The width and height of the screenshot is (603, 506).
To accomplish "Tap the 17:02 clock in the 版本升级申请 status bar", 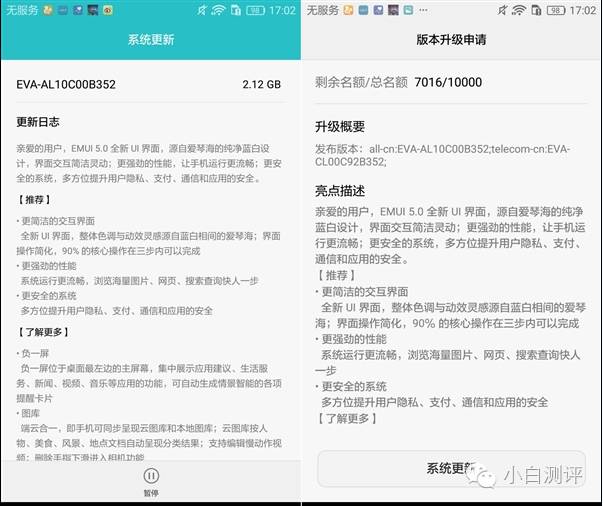I will coord(583,10).
